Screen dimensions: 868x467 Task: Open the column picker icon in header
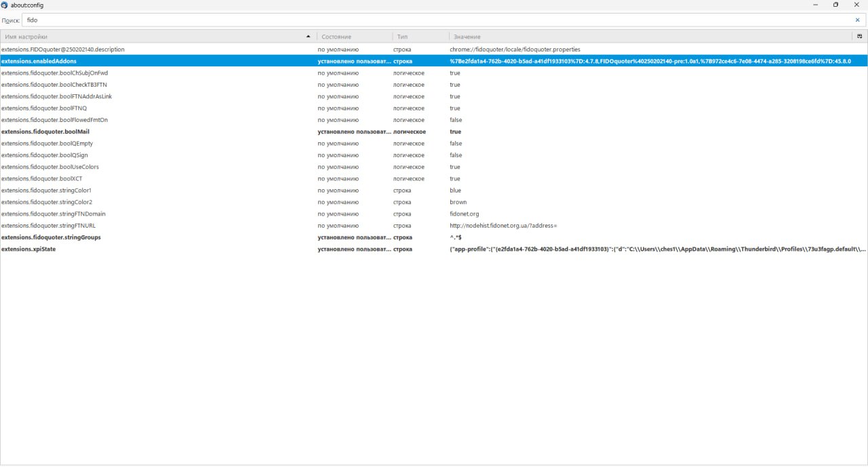859,36
